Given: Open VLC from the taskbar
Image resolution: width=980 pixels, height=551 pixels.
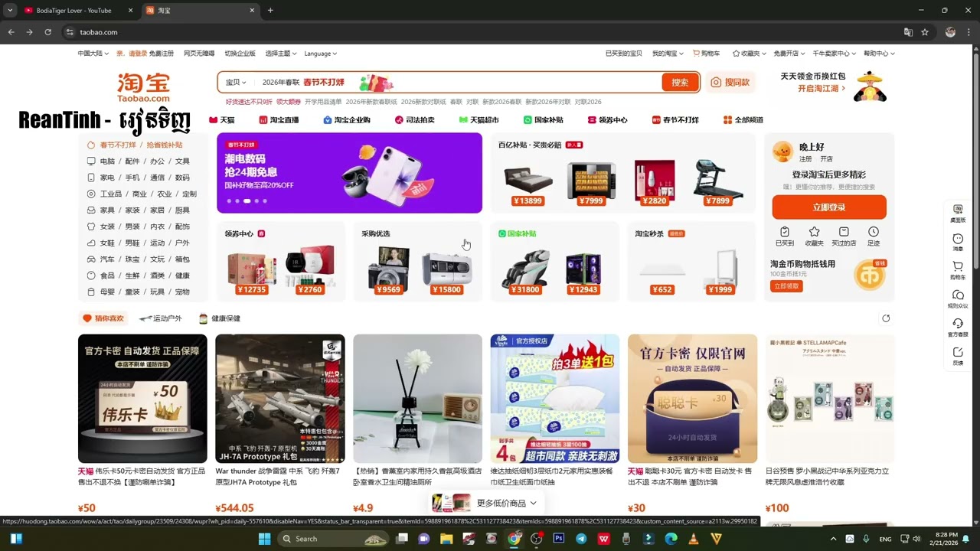Looking at the screenshot, I should tap(694, 539).
